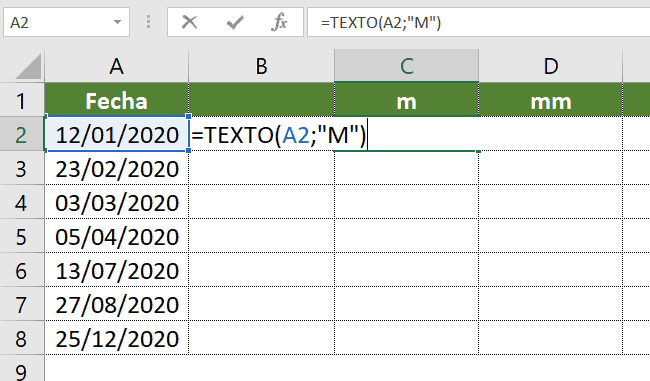Click empty cell D2 under mm
650x381 pixels.
[x=551, y=134]
